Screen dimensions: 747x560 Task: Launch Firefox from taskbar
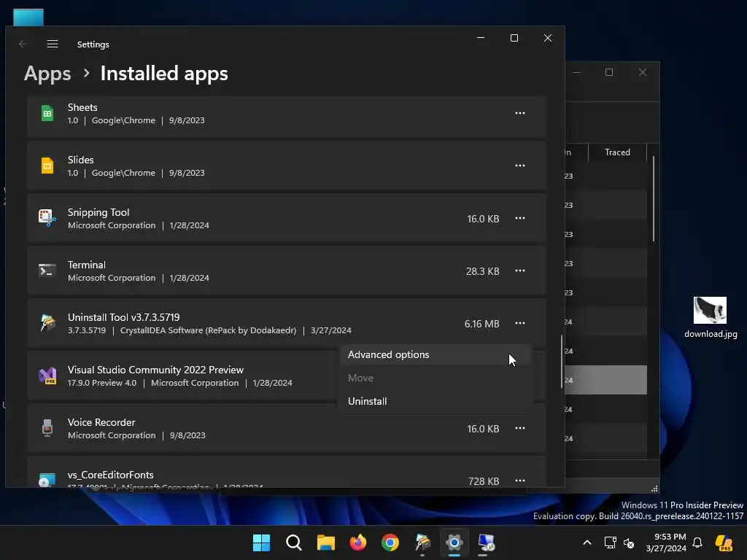pyautogui.click(x=357, y=542)
